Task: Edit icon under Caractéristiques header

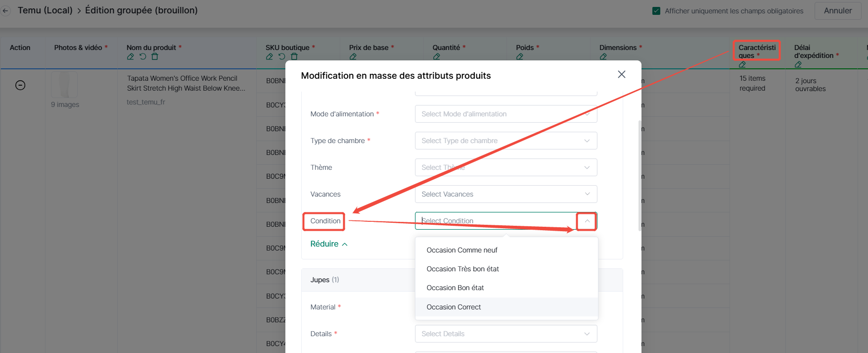Action: [742, 64]
